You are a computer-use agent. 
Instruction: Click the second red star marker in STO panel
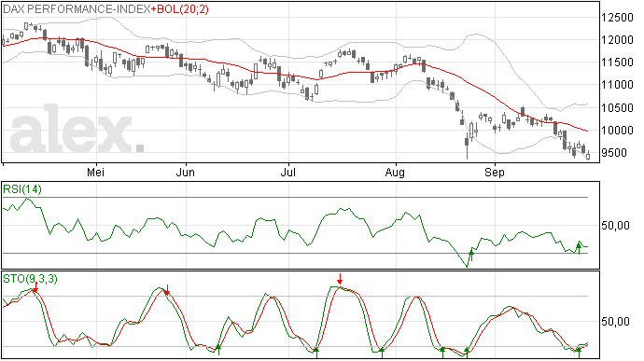click(167, 292)
